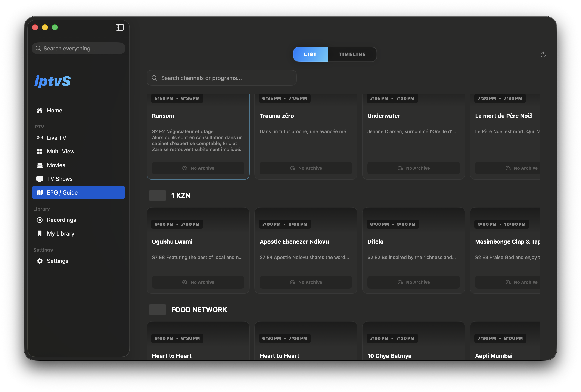Click the FOOD NETWORK channel name

click(x=199, y=309)
